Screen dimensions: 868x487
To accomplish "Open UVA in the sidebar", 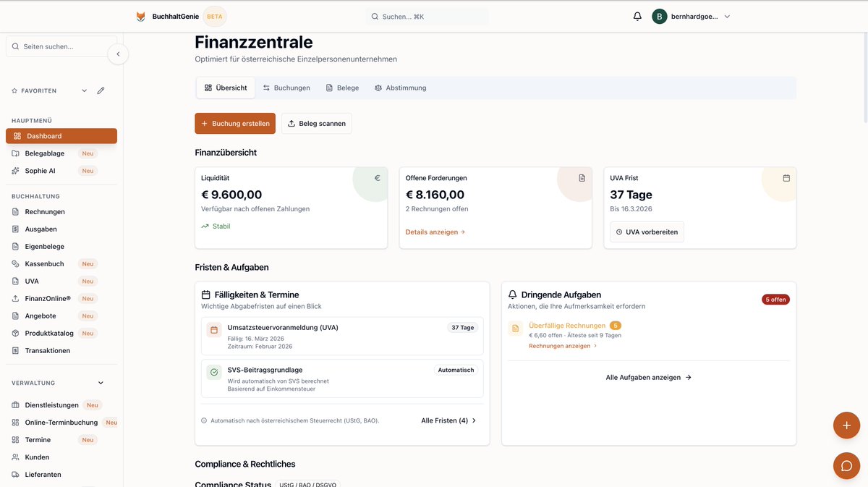I will click(61, 281).
